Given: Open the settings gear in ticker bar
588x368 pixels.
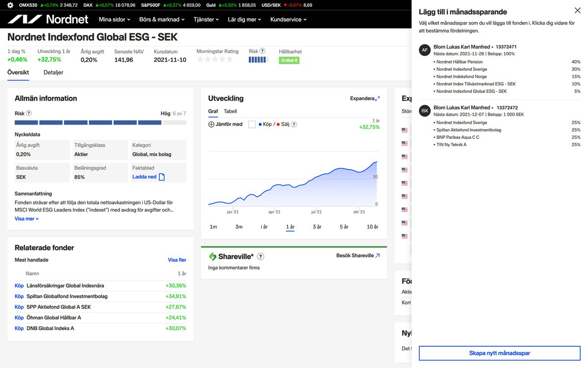Looking at the screenshot, I should (x=10, y=5).
